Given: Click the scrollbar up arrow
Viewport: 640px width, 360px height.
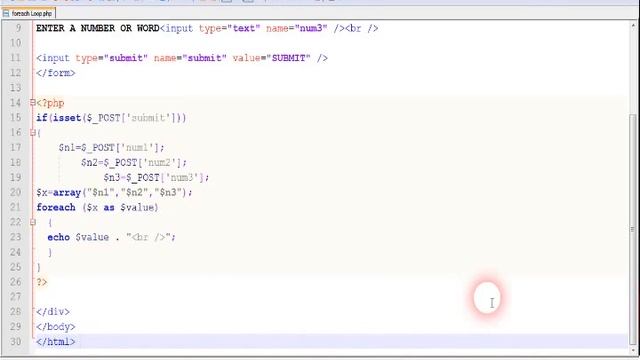Looking at the screenshot, I should pos(633,25).
